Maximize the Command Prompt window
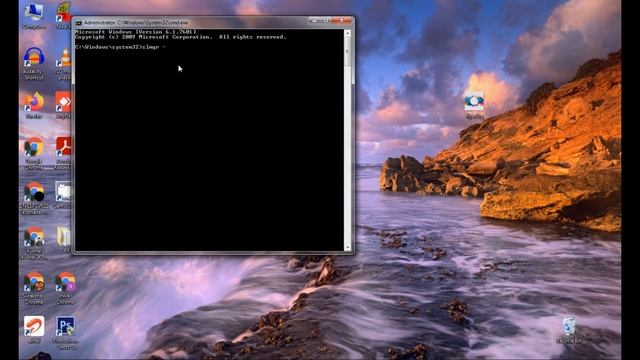 tap(325, 20)
